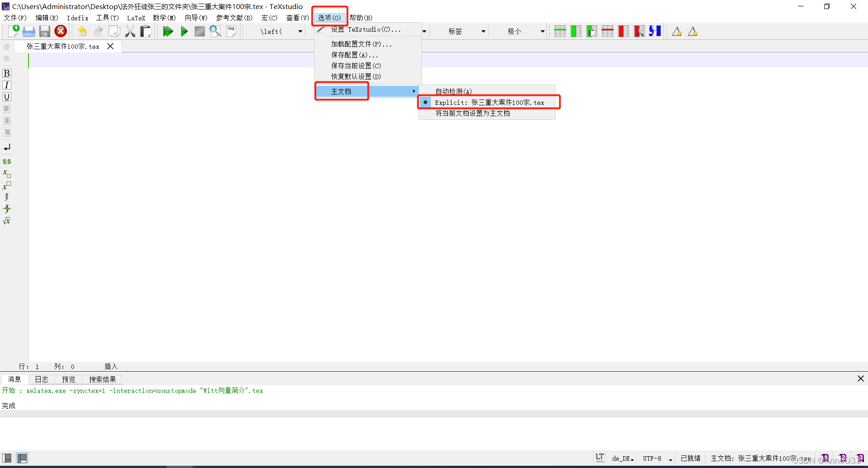Click the LanguageTool LT status icon
This screenshot has width=868, height=468.
[x=600, y=458]
